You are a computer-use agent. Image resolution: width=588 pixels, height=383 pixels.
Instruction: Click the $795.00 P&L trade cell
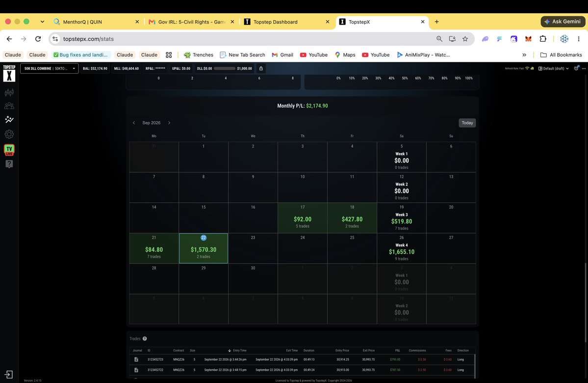395,359
